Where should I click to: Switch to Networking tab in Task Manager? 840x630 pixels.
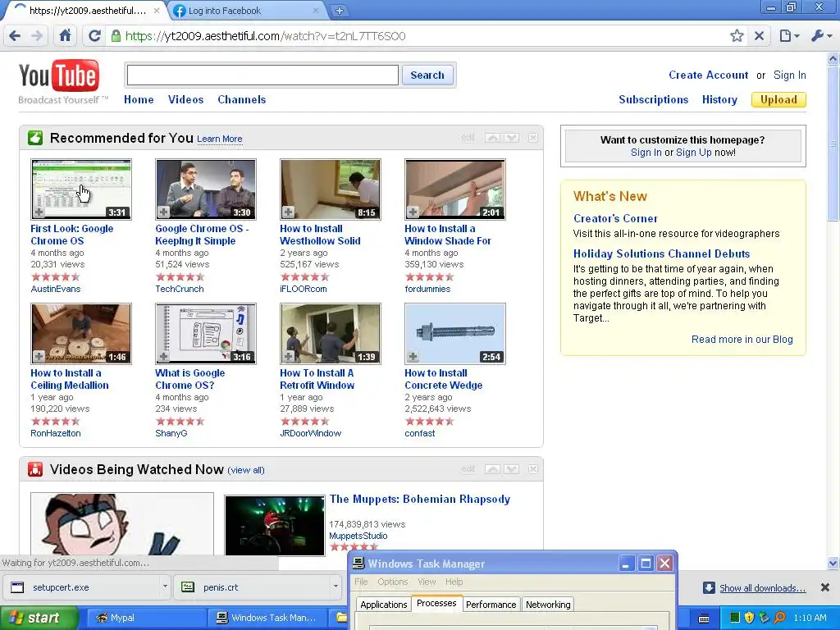[547, 605]
